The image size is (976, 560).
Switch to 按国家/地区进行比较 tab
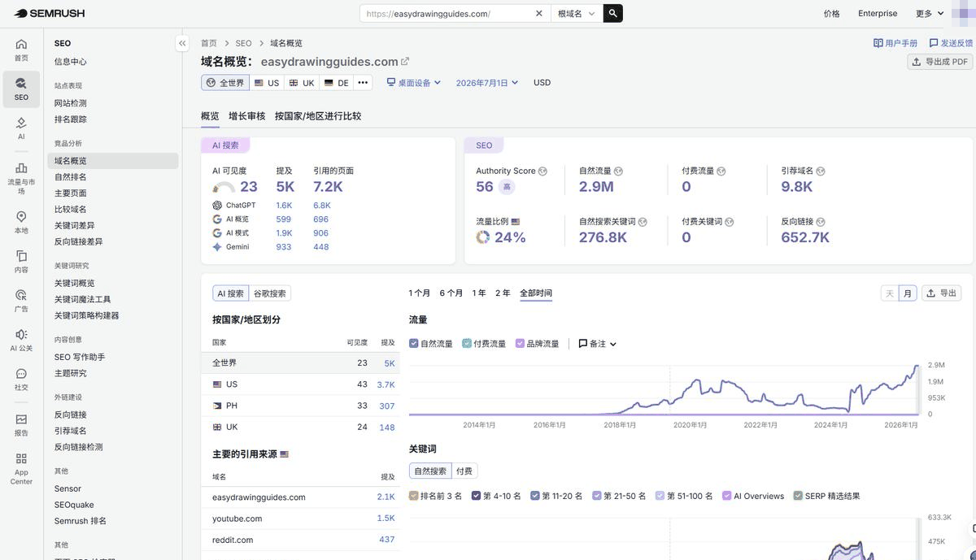tap(318, 116)
